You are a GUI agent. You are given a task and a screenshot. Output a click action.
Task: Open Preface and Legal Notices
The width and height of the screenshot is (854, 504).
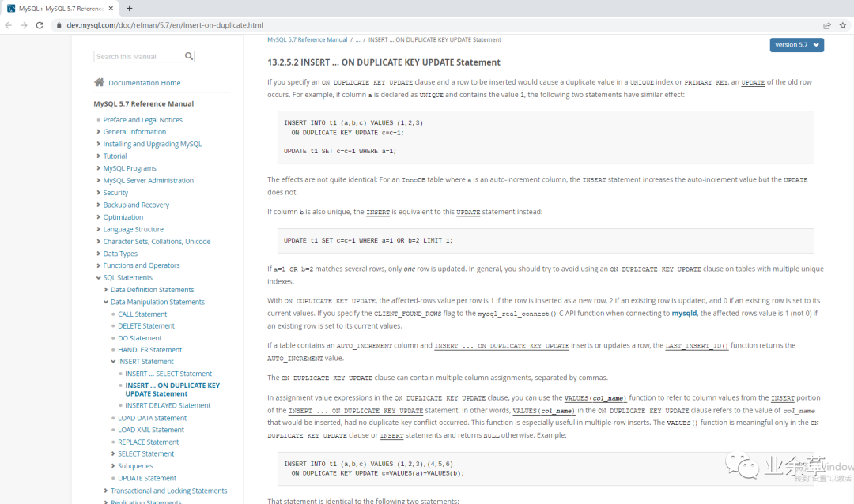coord(142,120)
